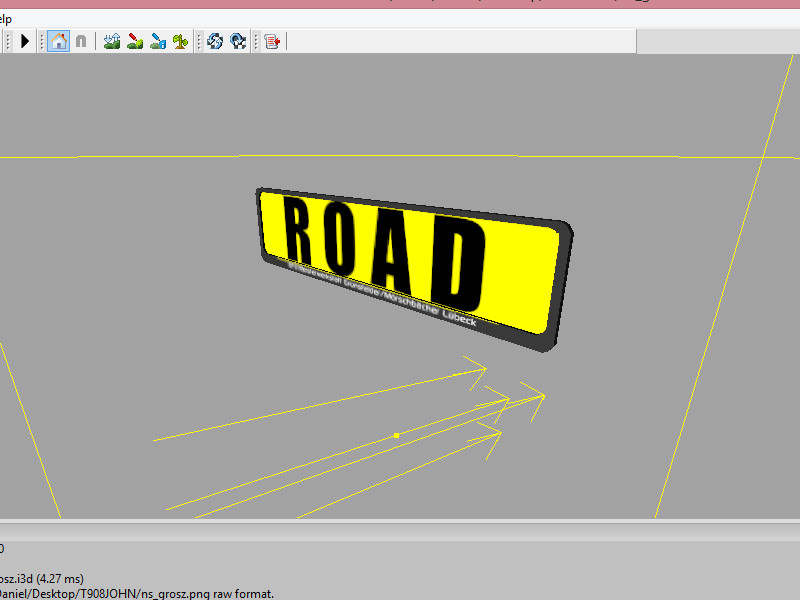This screenshot has width=800, height=600.
Task: Click the second circular-arrows reload icon
Action: click(x=238, y=41)
